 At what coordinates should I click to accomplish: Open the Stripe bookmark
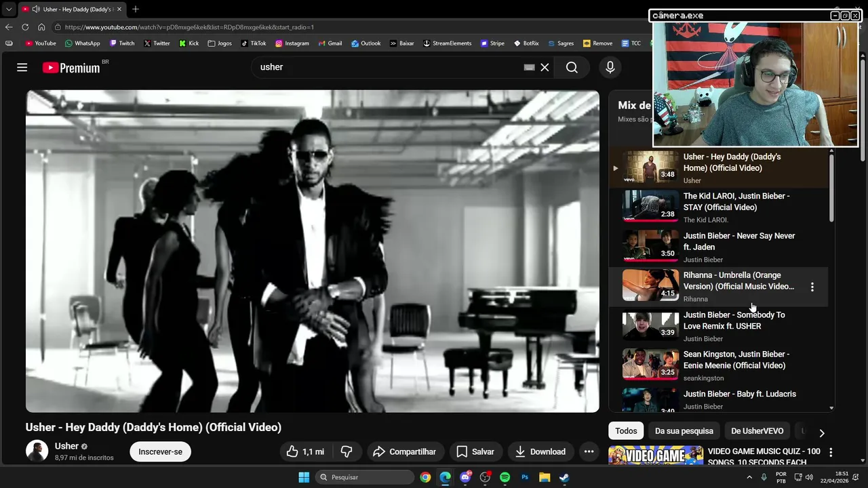pyautogui.click(x=492, y=43)
